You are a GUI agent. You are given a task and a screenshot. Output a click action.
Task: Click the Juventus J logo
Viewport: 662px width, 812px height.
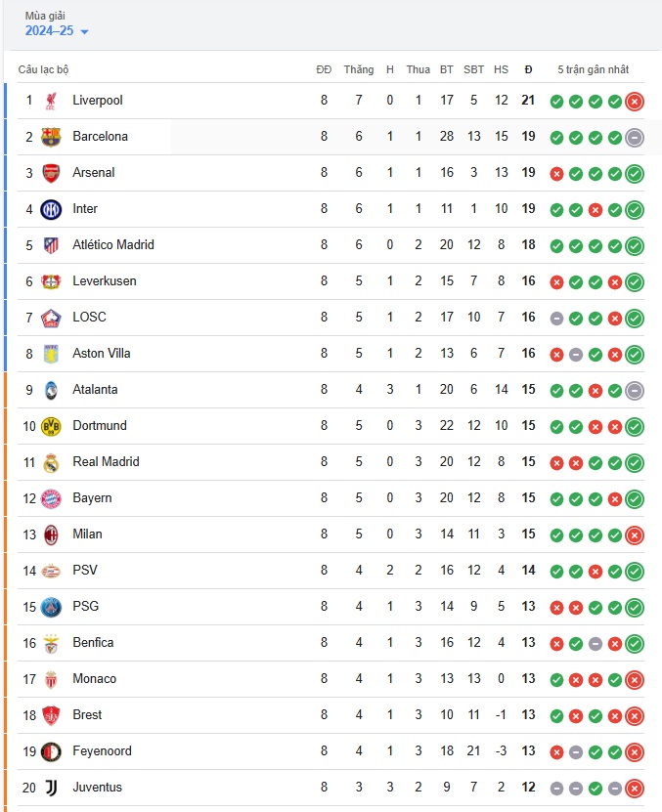pos(51,788)
